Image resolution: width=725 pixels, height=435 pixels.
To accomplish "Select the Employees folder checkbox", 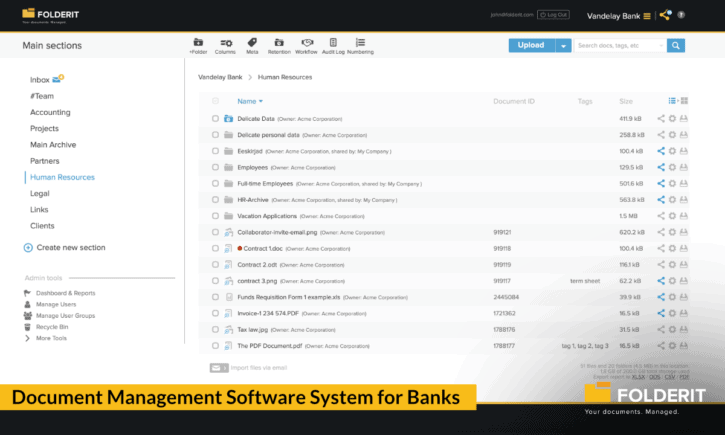I will pyautogui.click(x=215, y=167).
